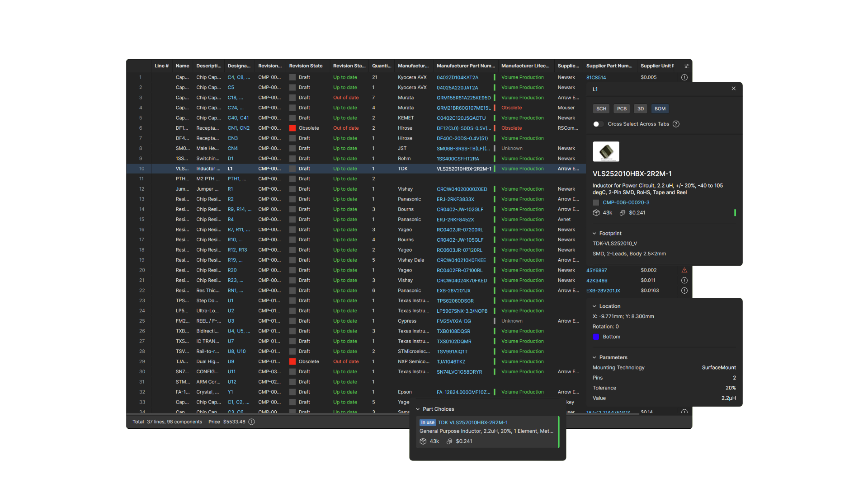The height and width of the screenshot is (488, 868).
Task: Collapse the Location section
Action: pos(594,306)
